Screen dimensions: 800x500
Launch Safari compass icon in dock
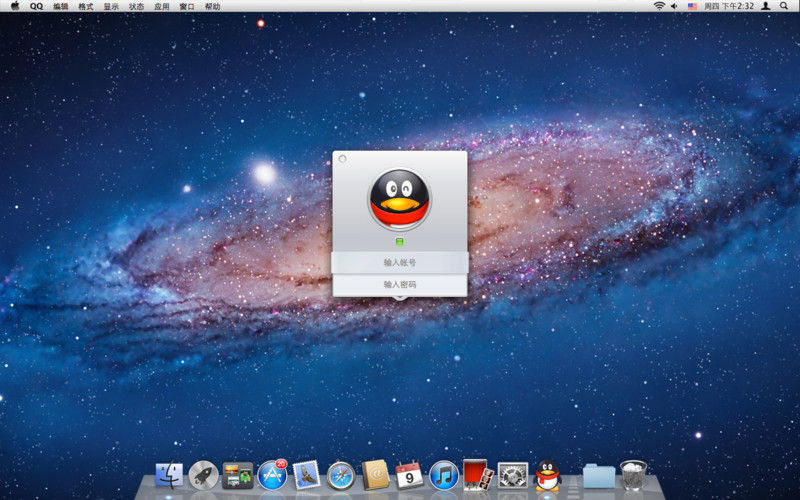pyautogui.click(x=341, y=476)
